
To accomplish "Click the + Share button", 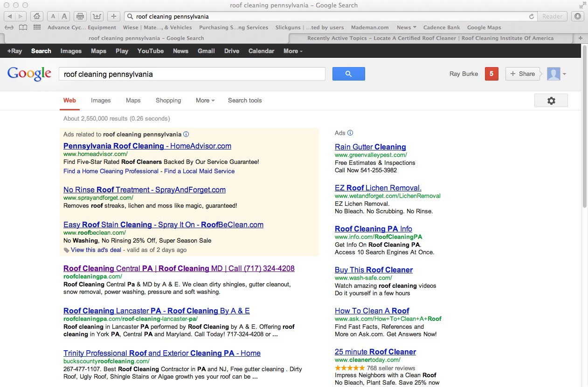I will [522, 74].
